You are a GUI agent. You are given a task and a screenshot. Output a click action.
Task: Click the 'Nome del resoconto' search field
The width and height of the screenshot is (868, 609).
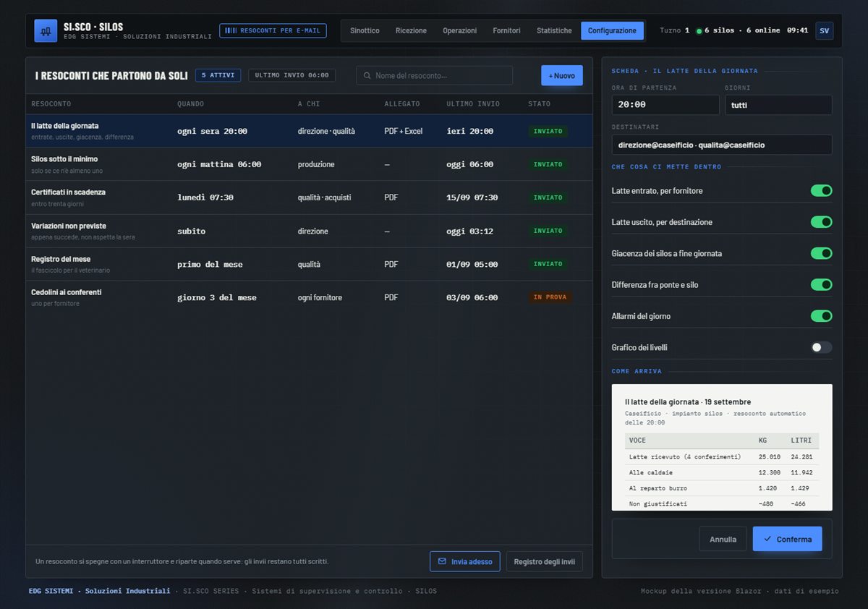(434, 75)
